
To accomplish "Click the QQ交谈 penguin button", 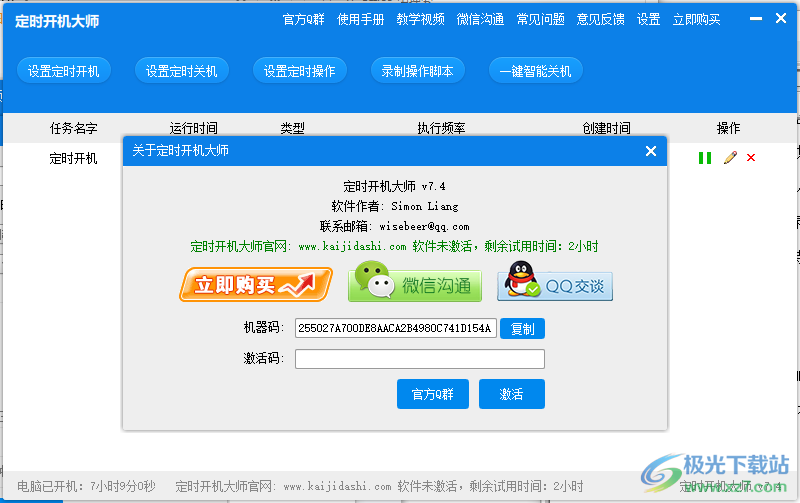I will (555, 283).
